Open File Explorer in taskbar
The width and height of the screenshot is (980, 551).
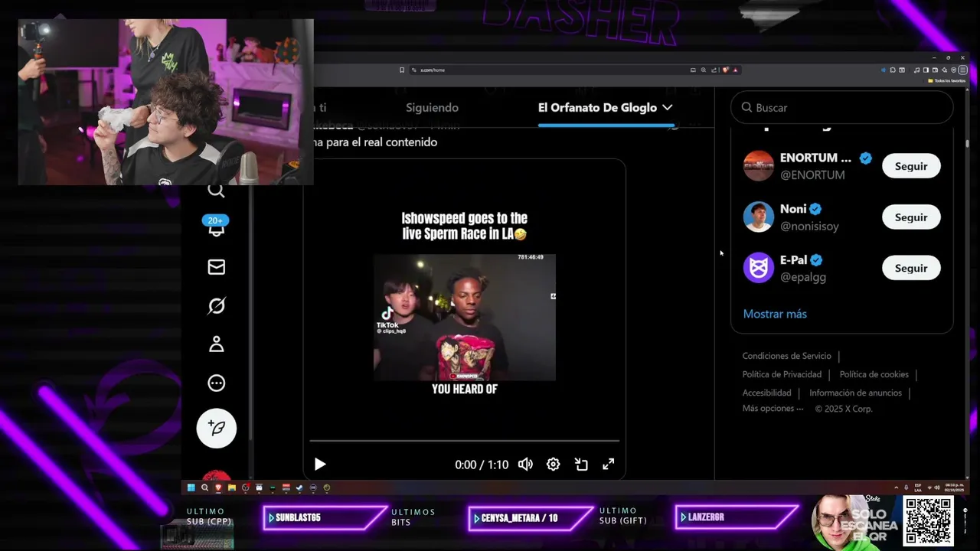click(x=232, y=487)
